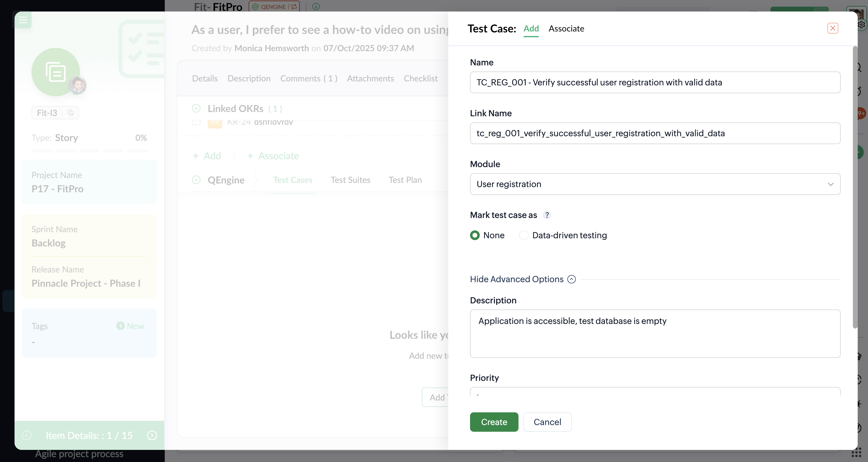The height and width of the screenshot is (462, 868).
Task: Collapse Hide Advanced Options section
Action: pos(571,279)
